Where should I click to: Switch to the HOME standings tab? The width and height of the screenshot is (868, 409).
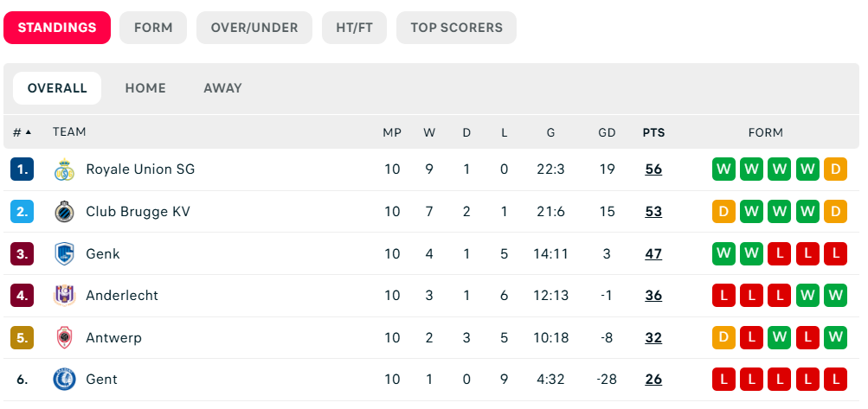145,88
